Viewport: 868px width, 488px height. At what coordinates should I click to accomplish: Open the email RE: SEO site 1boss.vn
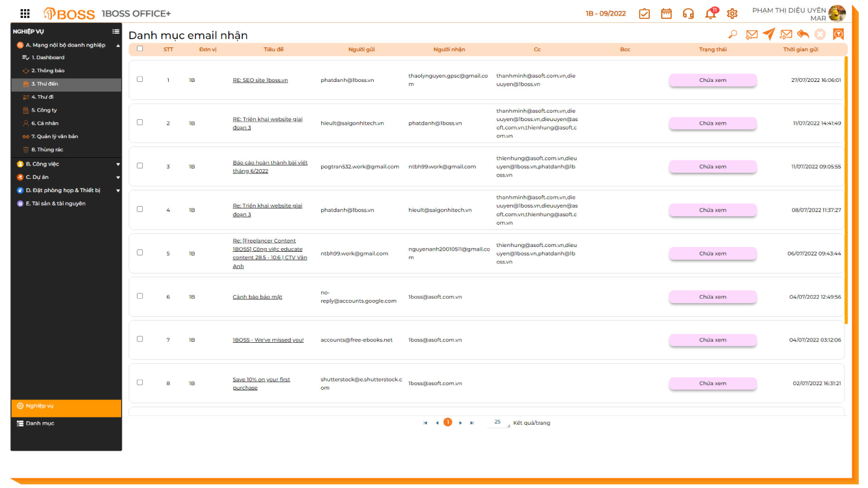260,80
